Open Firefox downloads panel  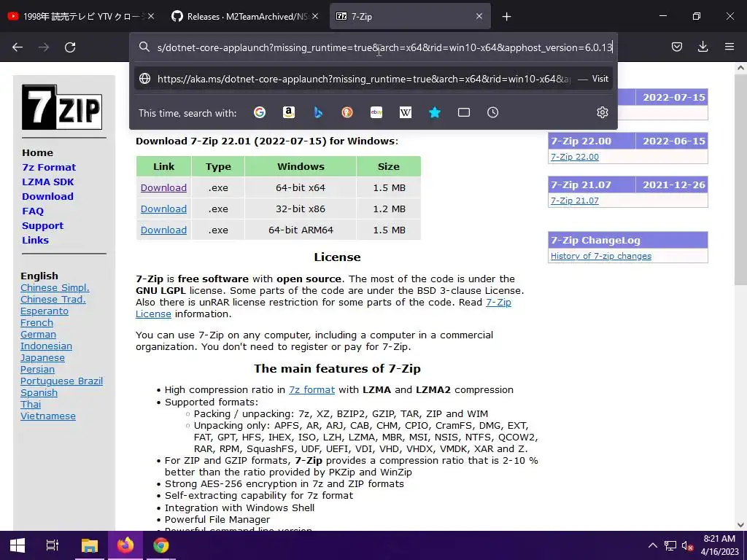[703, 47]
